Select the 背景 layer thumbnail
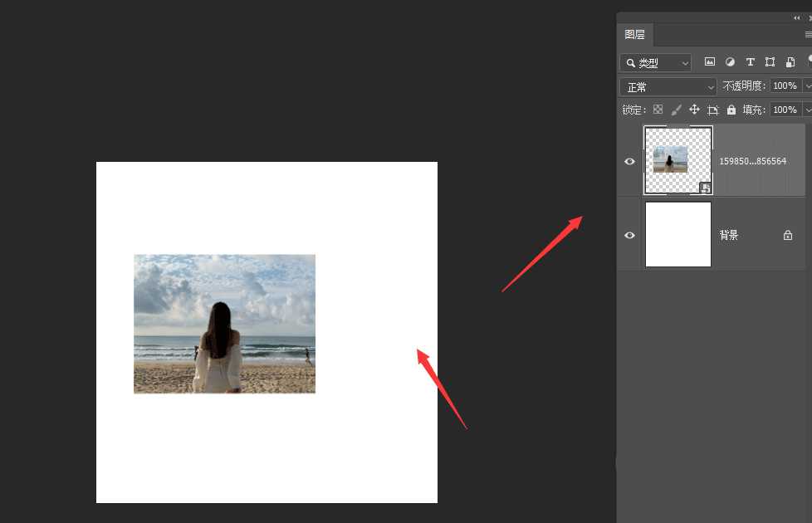The width and height of the screenshot is (812, 523). [x=678, y=235]
